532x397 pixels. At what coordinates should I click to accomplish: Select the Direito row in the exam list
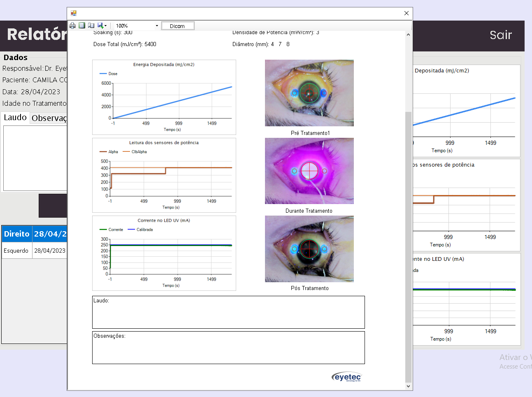(x=34, y=234)
